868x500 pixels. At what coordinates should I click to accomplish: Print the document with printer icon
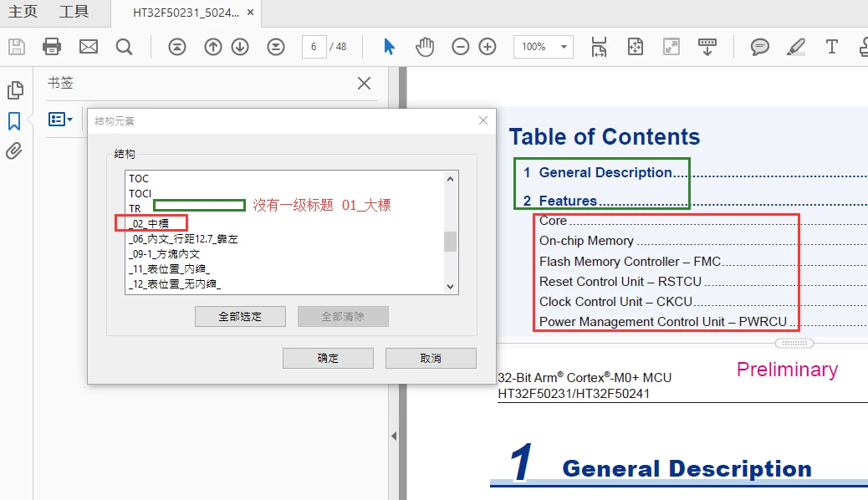[52, 47]
